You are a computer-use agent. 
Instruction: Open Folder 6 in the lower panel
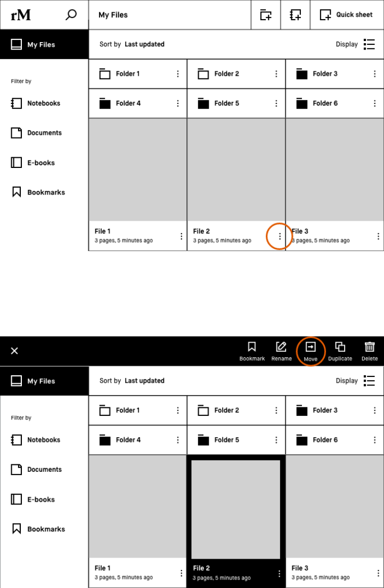pos(334,440)
